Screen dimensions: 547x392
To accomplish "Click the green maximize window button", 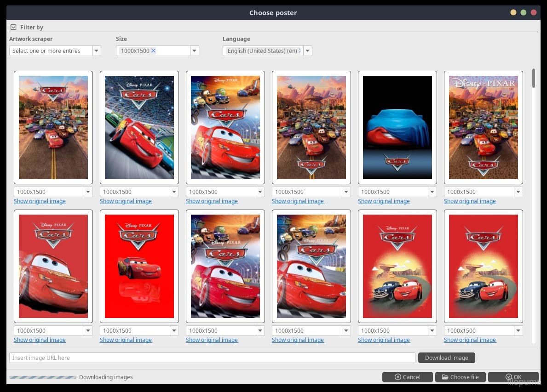I will (x=524, y=13).
